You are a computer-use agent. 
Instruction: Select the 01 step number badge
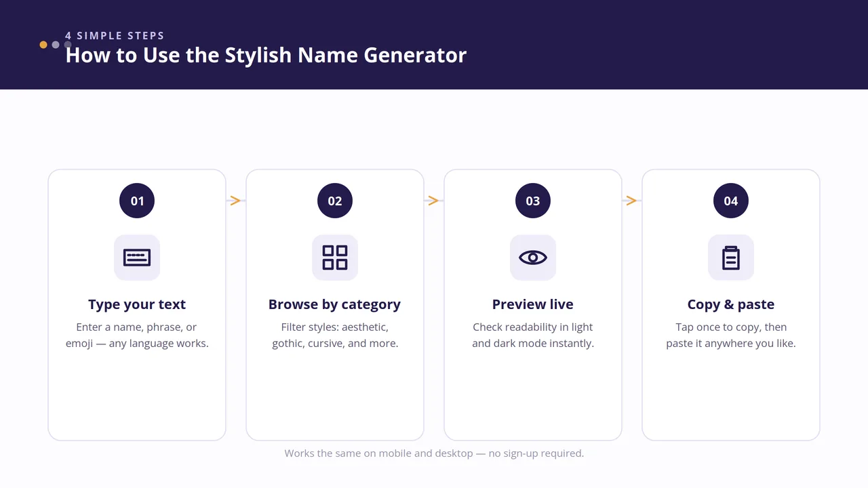(137, 201)
